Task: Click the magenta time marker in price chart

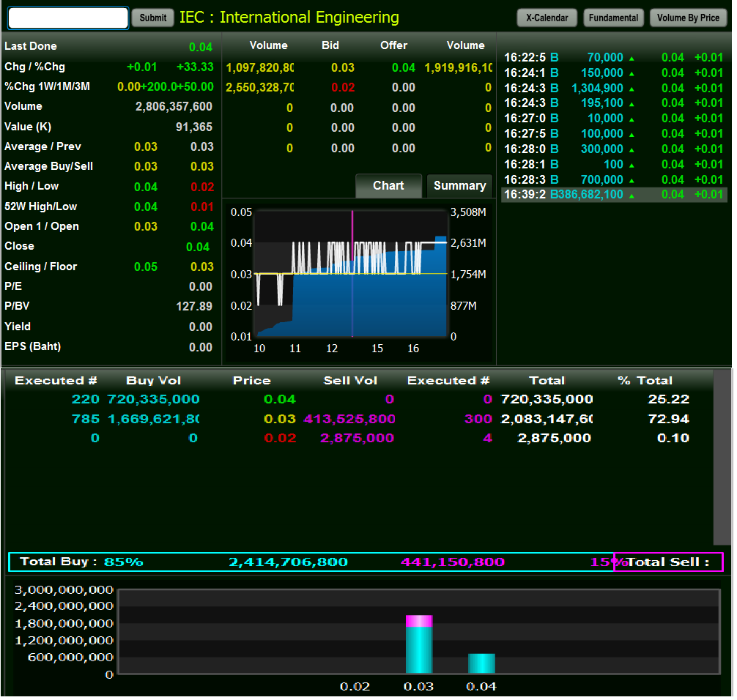Action: pos(352,273)
